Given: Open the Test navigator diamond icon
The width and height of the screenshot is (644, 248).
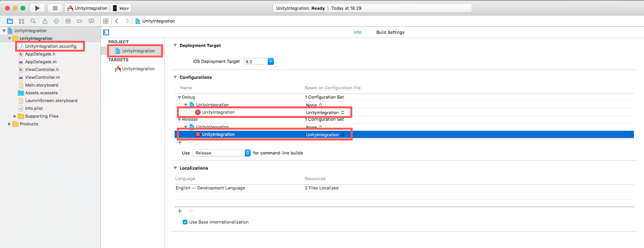Looking at the screenshot, I should tap(56, 21).
